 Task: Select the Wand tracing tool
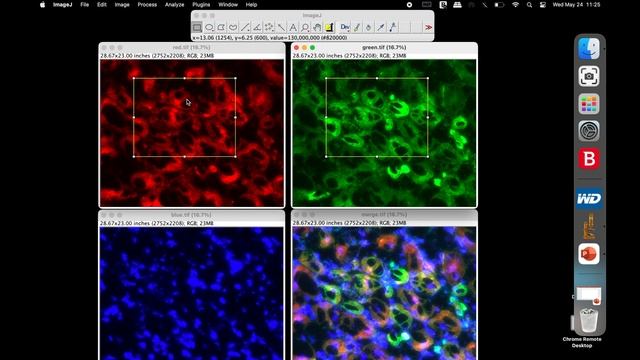[281, 27]
